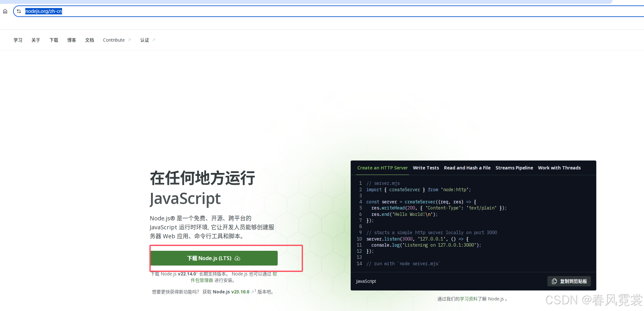Screen dimensions: 644x311
Task: Click code line 'import { createServer }'
Action: click(x=418, y=190)
